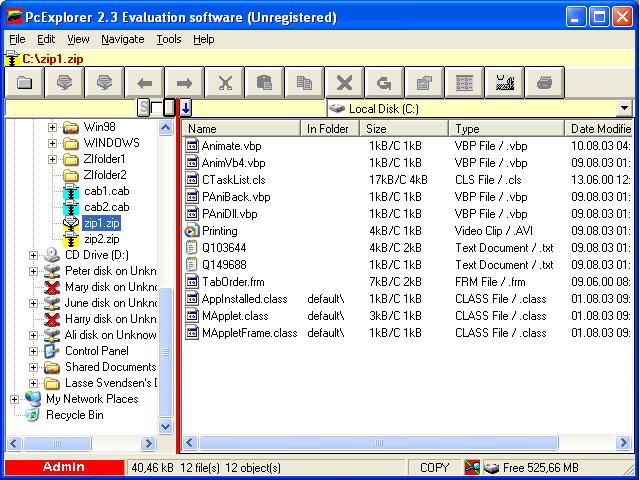Click the network drive icon beside the folder button
The width and height of the screenshot is (640, 480).
[x=64, y=83]
